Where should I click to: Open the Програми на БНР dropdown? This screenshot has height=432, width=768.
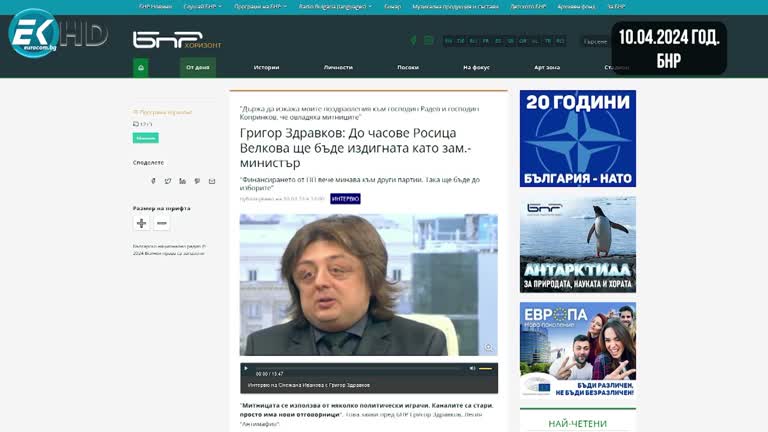[x=260, y=6]
